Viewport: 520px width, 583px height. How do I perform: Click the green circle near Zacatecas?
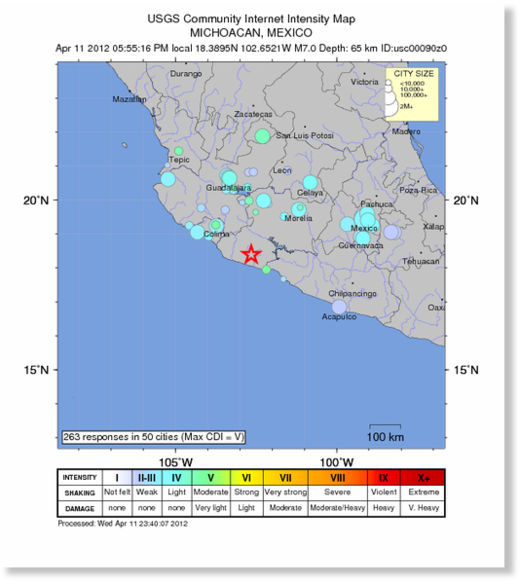[x=262, y=136]
